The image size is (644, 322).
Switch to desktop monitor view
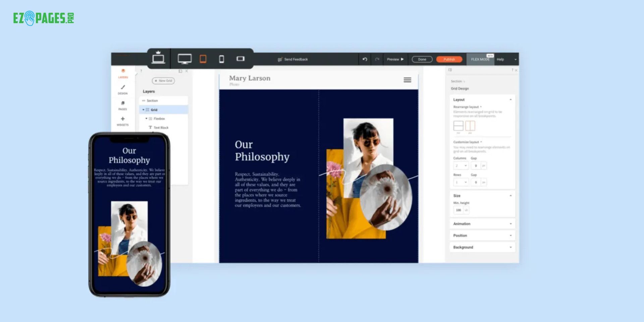(x=184, y=59)
